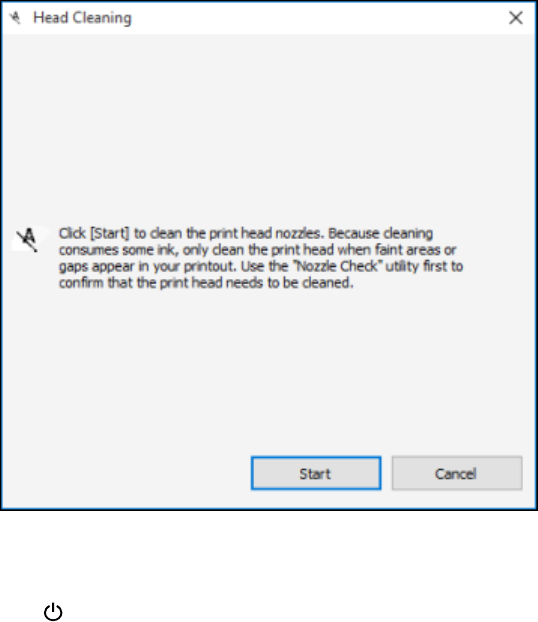Click the power symbol below the dialog
This screenshot has width=538, height=622.
point(53,612)
